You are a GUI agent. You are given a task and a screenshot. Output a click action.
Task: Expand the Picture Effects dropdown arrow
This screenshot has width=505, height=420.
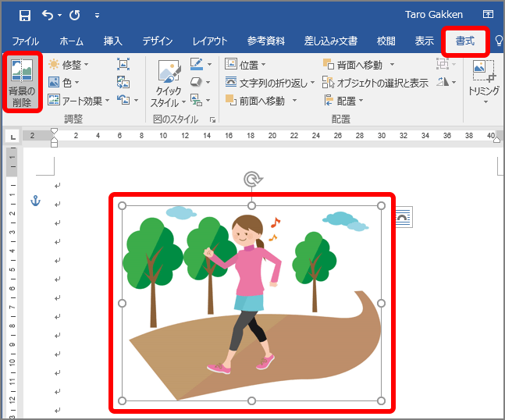point(208,83)
